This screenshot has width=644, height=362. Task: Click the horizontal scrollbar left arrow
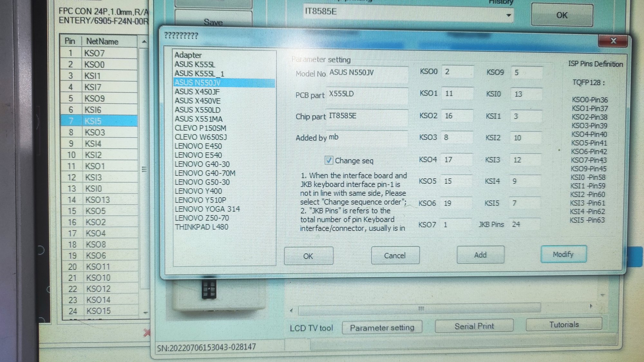pyautogui.click(x=291, y=310)
